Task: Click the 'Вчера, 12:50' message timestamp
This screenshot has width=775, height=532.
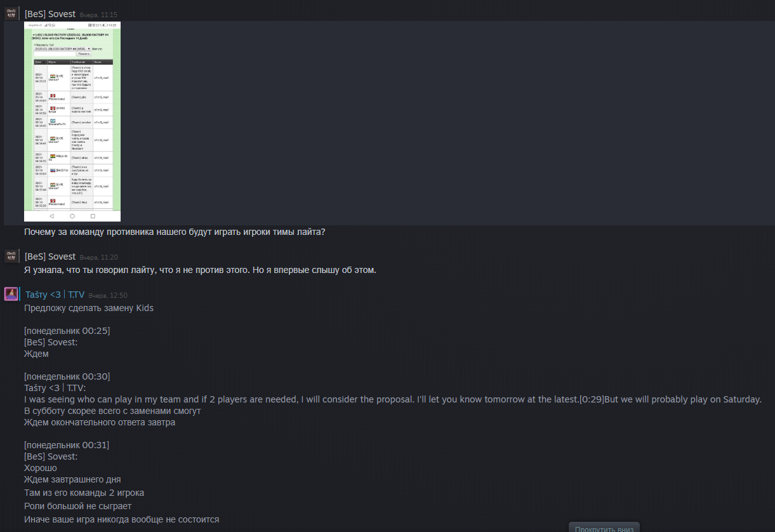Action: click(108, 295)
